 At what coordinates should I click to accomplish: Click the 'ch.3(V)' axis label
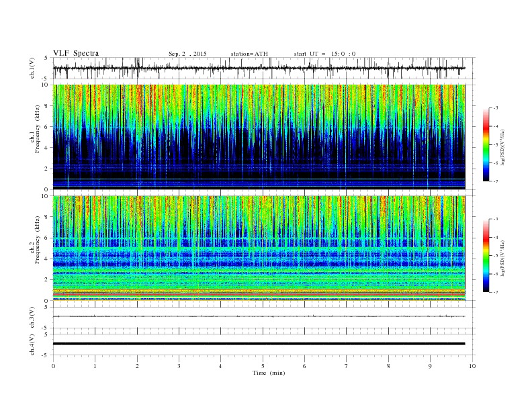pyautogui.click(x=32, y=318)
